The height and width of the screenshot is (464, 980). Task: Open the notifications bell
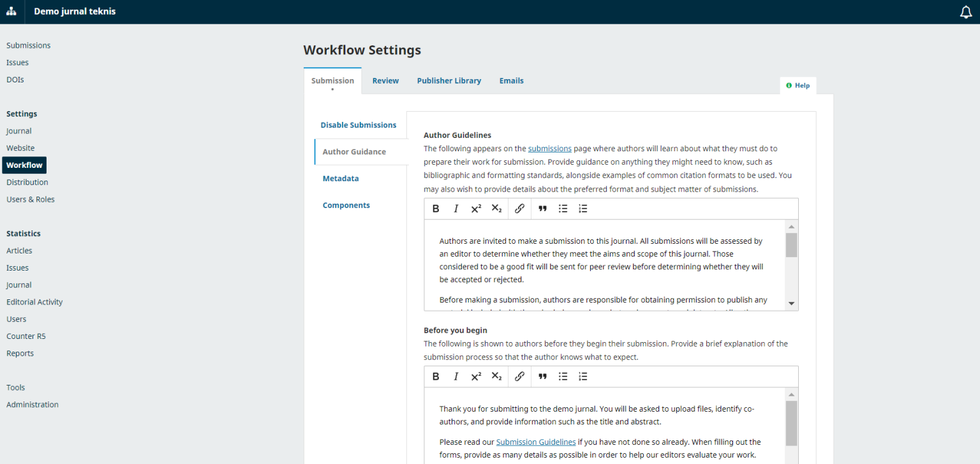point(966,12)
